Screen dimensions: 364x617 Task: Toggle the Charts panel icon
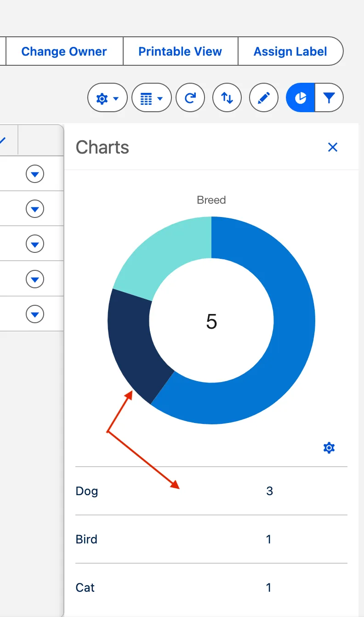pyautogui.click(x=300, y=97)
